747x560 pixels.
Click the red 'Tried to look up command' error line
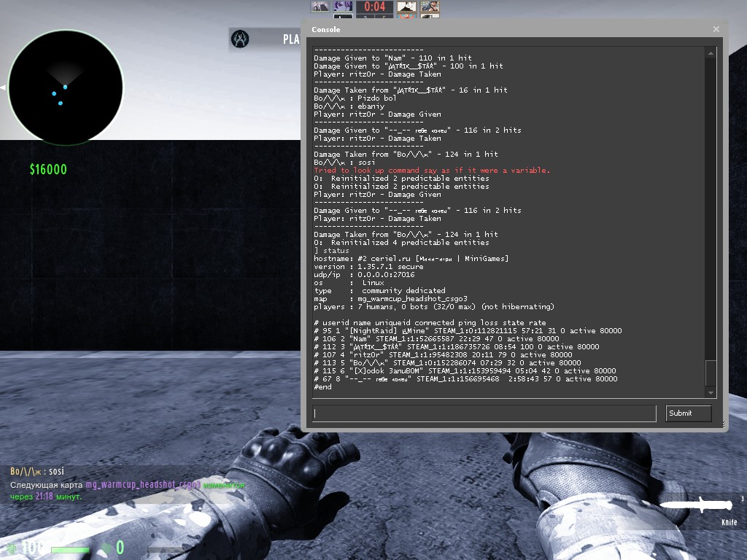[x=432, y=171]
